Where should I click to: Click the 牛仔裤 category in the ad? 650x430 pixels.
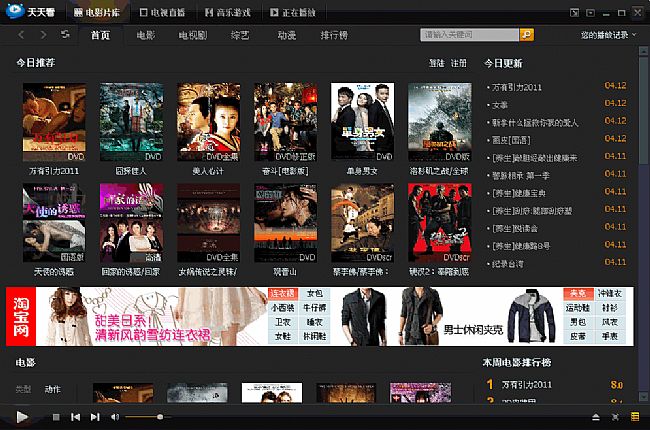(315, 308)
